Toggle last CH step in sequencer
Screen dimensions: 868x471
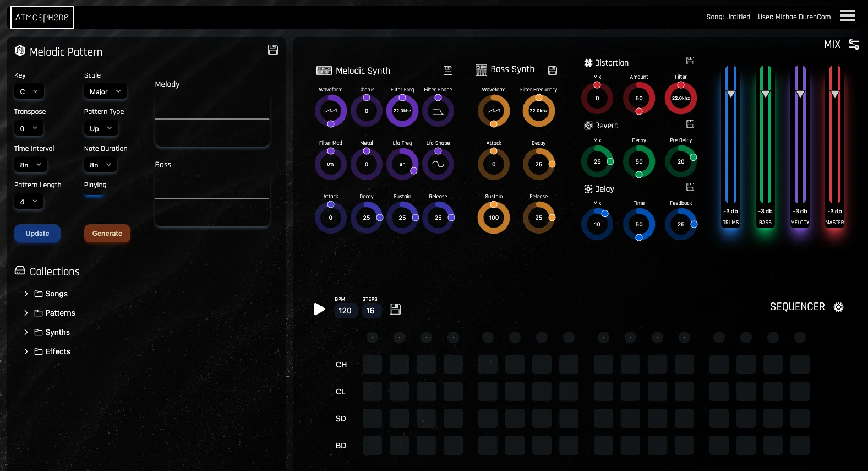tap(800, 364)
